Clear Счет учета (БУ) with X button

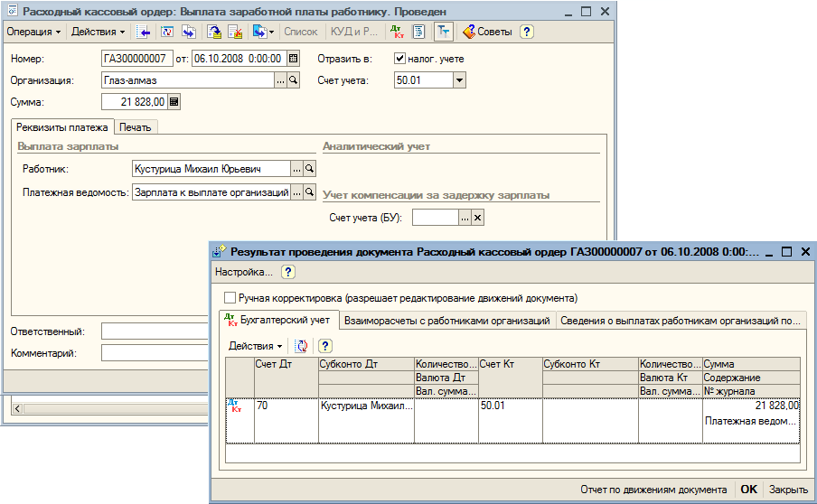coord(478,218)
